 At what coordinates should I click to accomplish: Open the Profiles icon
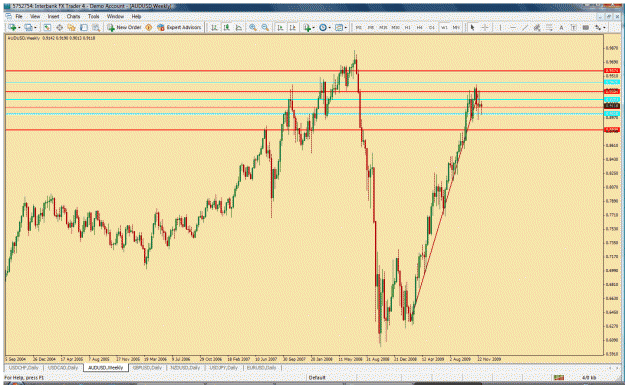pos(28,28)
